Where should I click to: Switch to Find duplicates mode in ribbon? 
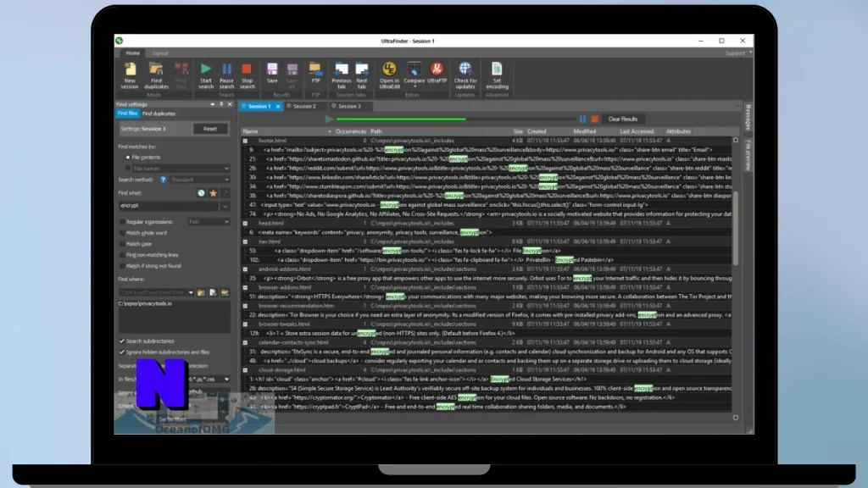pyautogui.click(x=156, y=75)
